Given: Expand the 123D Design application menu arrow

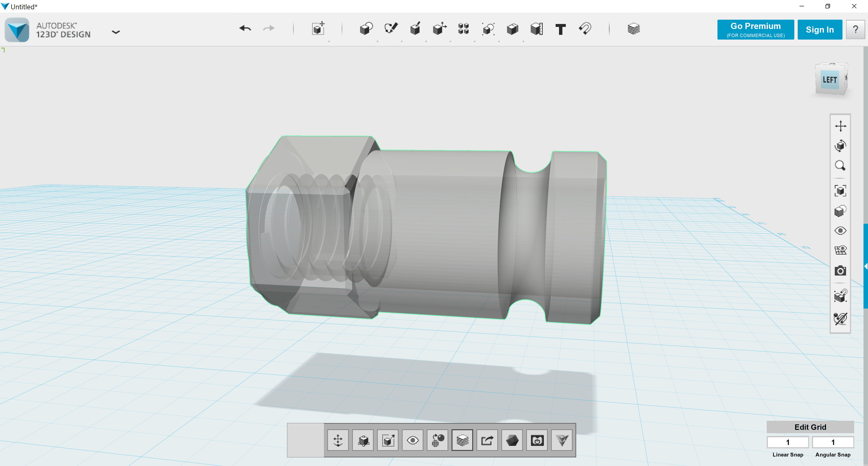Looking at the screenshot, I should pos(116,32).
